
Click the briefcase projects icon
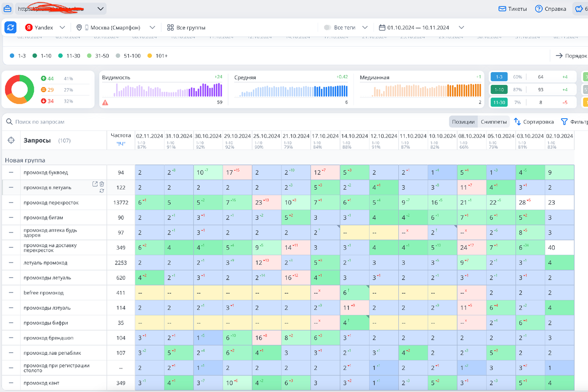pos(7,9)
